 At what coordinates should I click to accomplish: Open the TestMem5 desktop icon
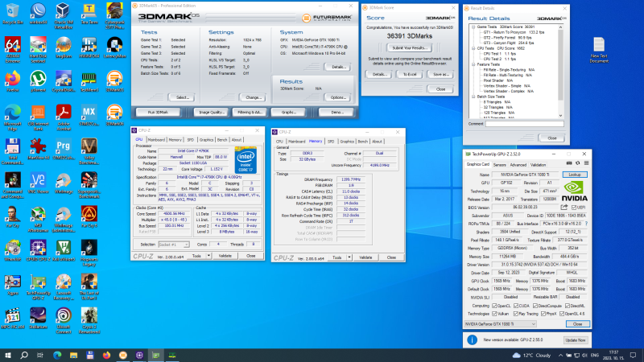tap(89, 81)
